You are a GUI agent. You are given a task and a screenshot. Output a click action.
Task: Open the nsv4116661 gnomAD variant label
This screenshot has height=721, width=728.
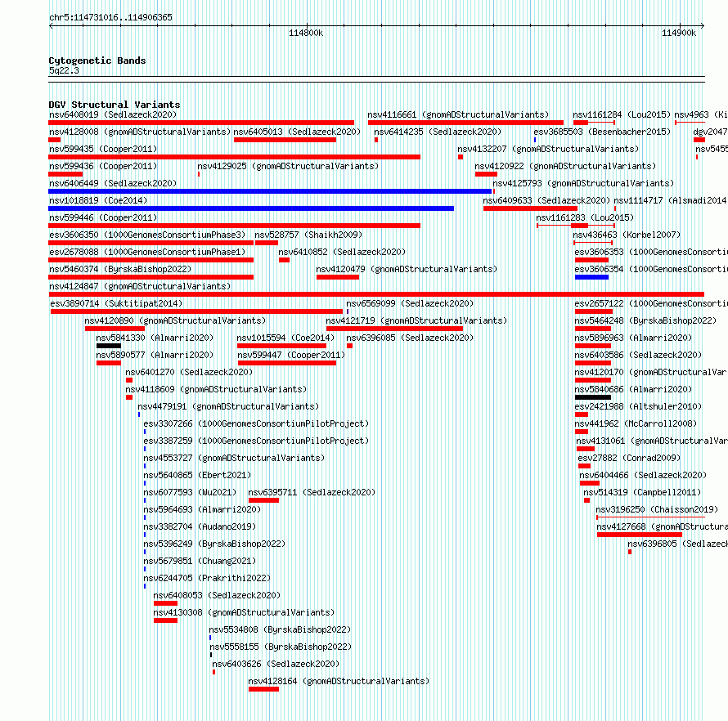(x=458, y=114)
